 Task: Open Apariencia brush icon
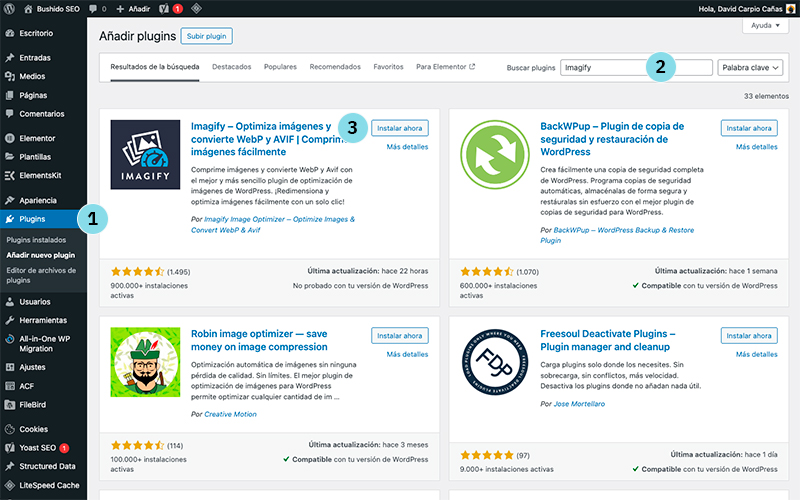click(10, 201)
